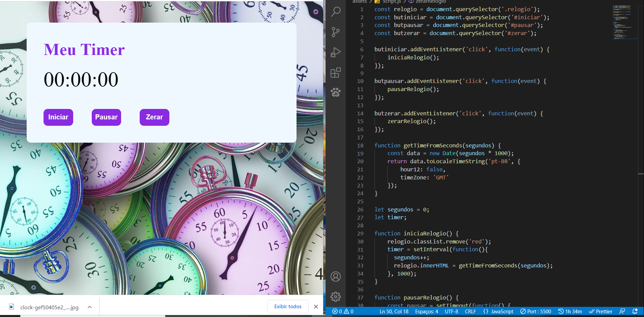Click the assets breadcrumb folder

[x=360, y=2]
